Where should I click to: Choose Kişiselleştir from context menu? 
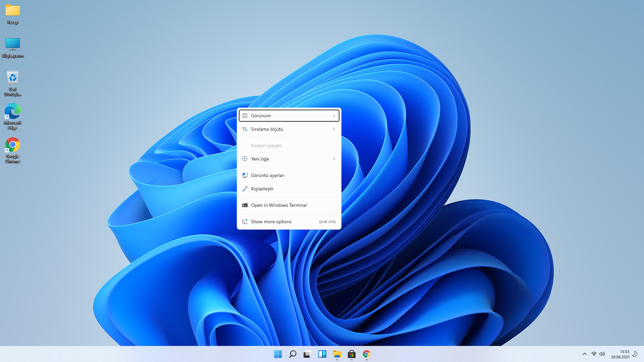point(262,189)
